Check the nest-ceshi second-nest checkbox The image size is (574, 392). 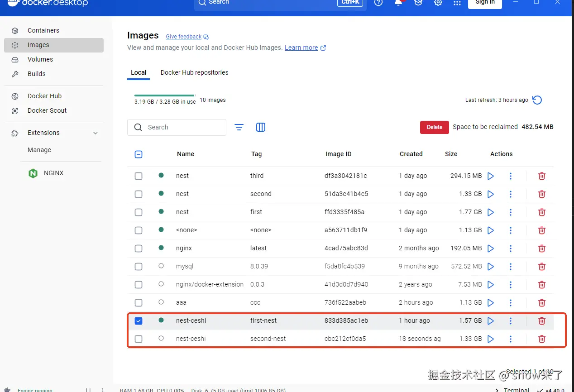(x=139, y=339)
